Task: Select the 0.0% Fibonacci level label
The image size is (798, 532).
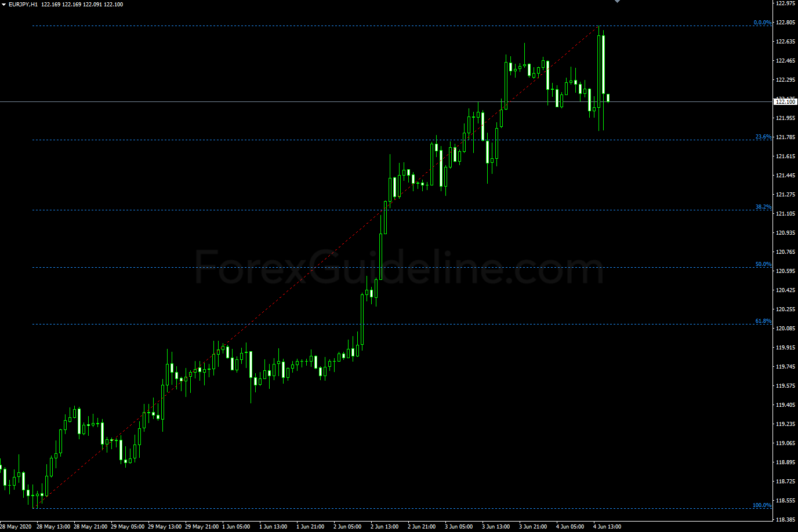Action: point(763,23)
